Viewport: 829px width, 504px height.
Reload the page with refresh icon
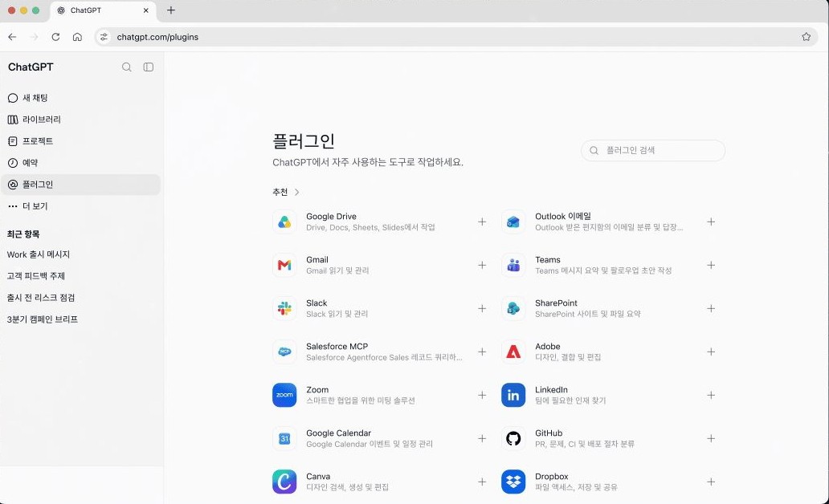tap(55, 37)
